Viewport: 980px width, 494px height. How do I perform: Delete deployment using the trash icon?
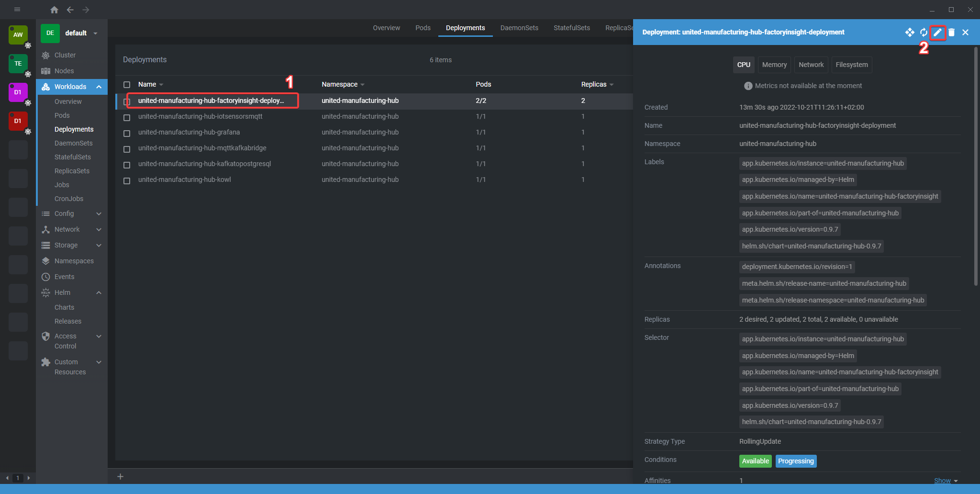951,33
